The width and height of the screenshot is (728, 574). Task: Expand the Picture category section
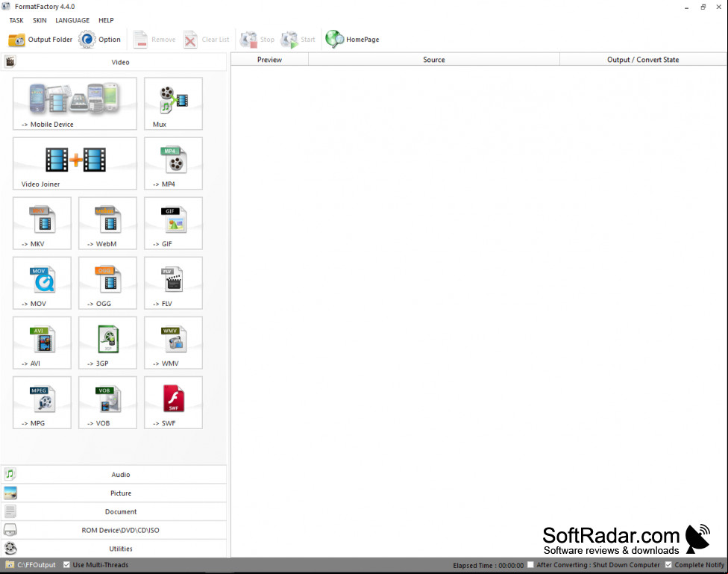coord(113,493)
